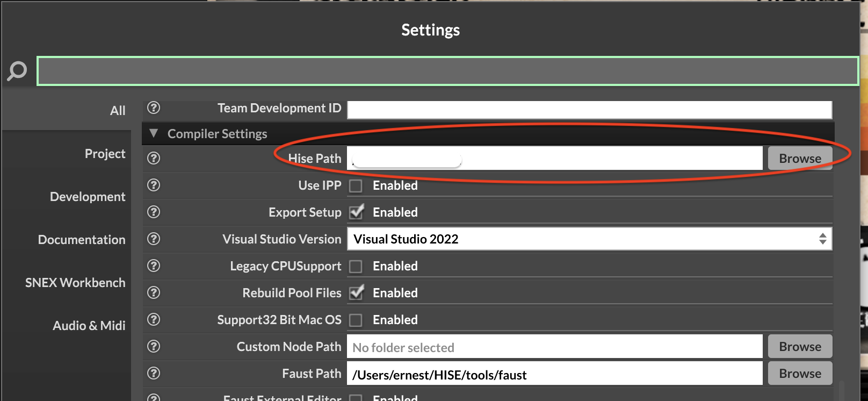Browse for the Hise Path folder

point(800,158)
